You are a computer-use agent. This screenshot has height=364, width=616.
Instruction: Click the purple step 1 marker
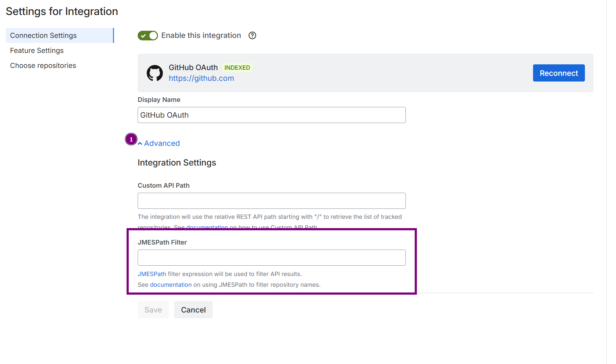click(x=131, y=139)
